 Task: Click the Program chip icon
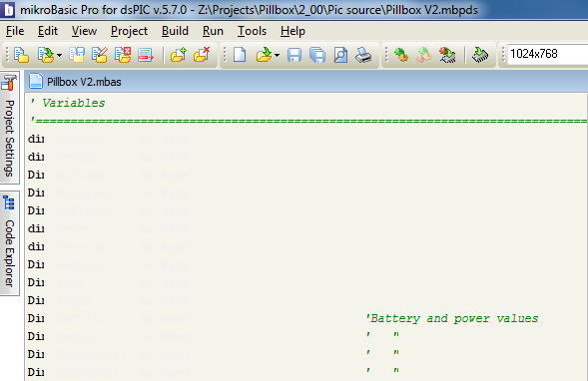click(x=480, y=55)
